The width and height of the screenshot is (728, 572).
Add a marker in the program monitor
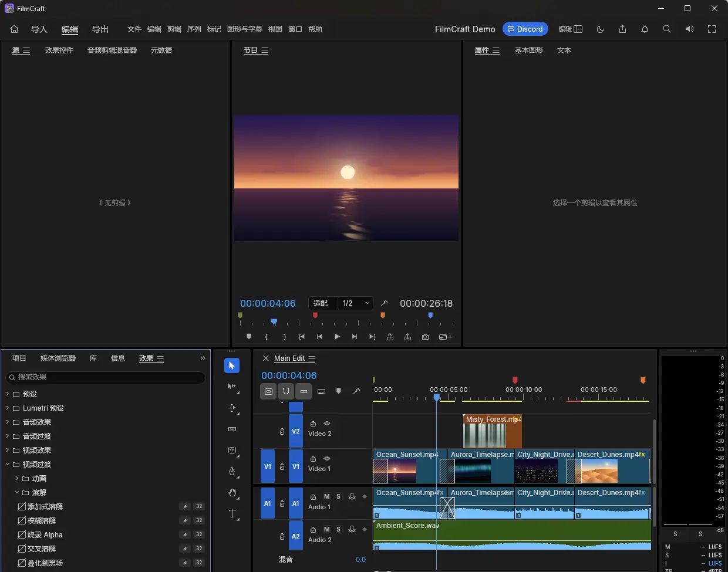(249, 337)
